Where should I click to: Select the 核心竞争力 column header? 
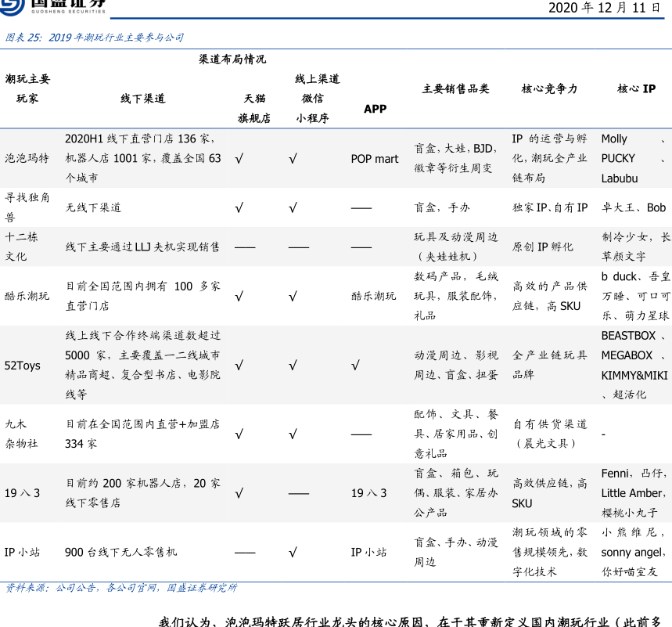549,88
